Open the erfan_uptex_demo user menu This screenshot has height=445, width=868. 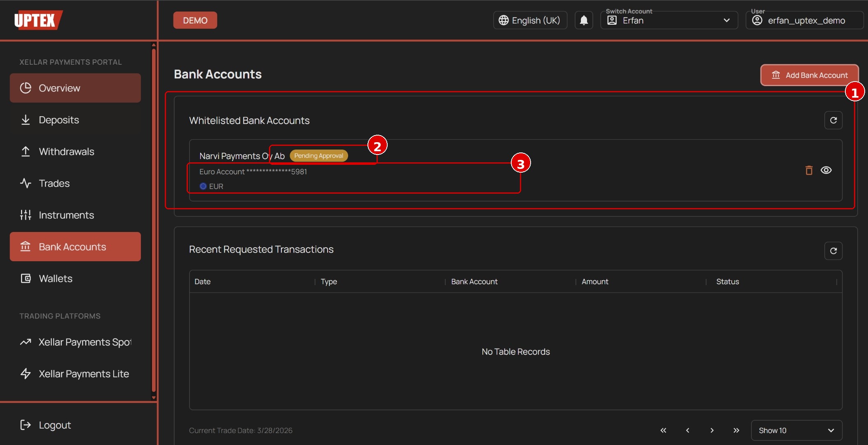coord(804,20)
